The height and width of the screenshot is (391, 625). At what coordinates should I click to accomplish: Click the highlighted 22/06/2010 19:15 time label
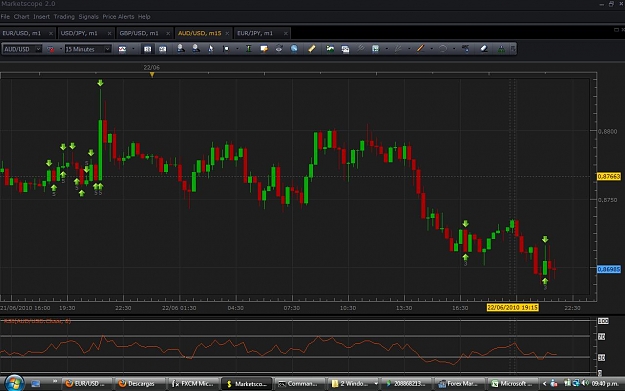[x=513, y=307]
